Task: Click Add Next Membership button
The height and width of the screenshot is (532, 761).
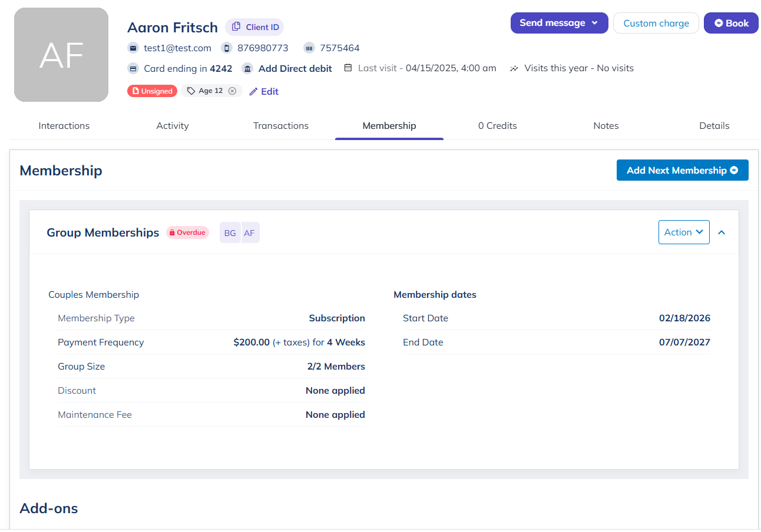Action: [683, 170]
